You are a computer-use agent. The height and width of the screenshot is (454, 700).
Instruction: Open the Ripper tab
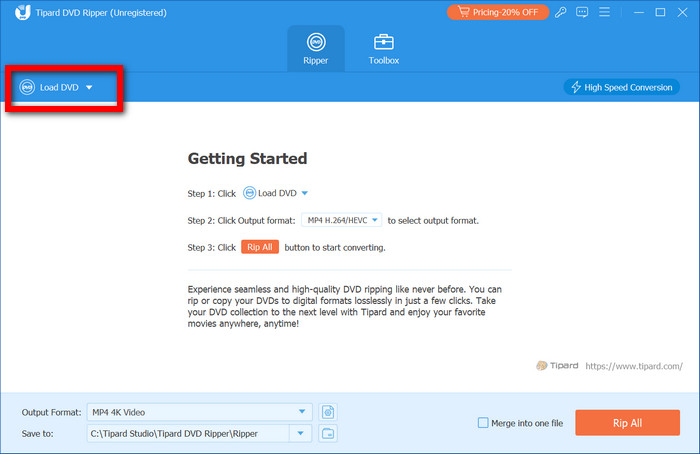tap(316, 48)
